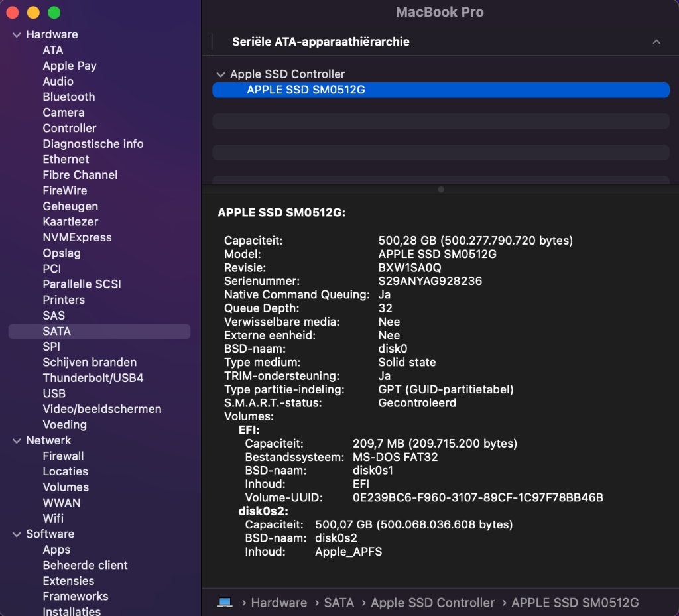Click the sort chevron in Seriële ATA-apparaathiërarchie header

[x=656, y=42]
